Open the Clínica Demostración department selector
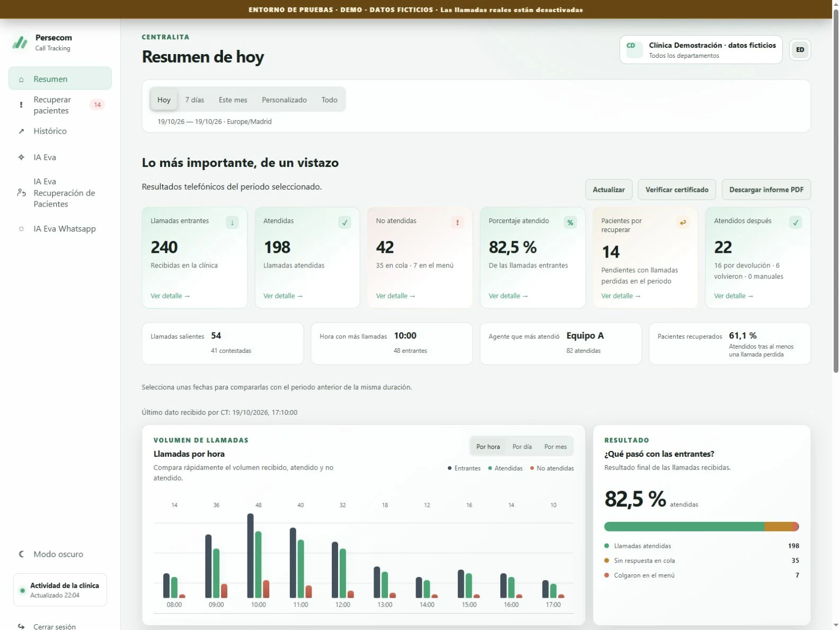This screenshot has width=840, height=630. click(701, 50)
